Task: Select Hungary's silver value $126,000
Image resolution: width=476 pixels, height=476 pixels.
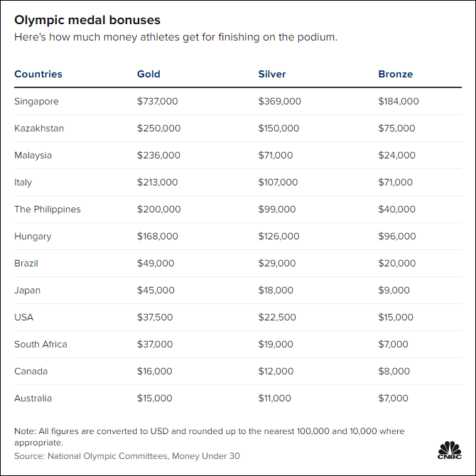Action: [x=278, y=237]
